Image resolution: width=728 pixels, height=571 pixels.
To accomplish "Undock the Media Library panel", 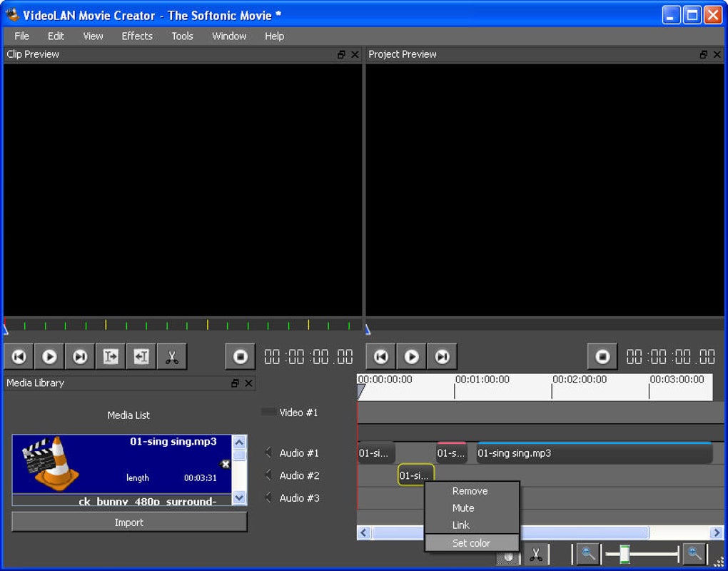I will click(235, 383).
